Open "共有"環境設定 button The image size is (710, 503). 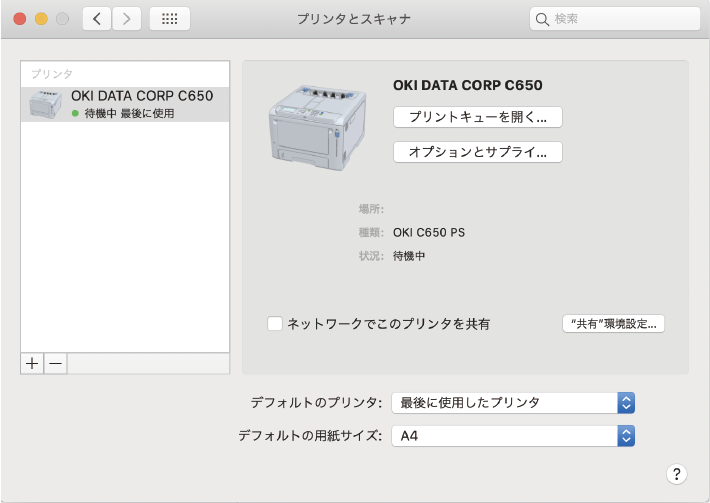(x=614, y=324)
